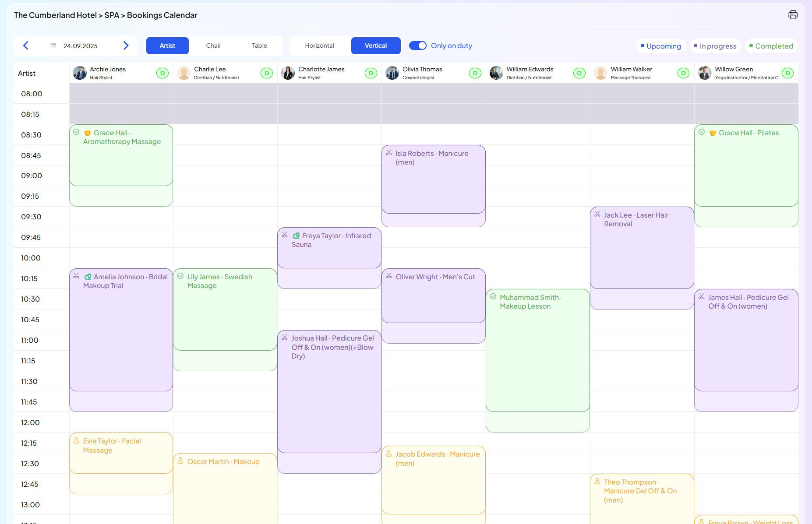This screenshot has width=812, height=524.
Task: Click the person icon on Evie Taylor booking
Action: pos(76,440)
